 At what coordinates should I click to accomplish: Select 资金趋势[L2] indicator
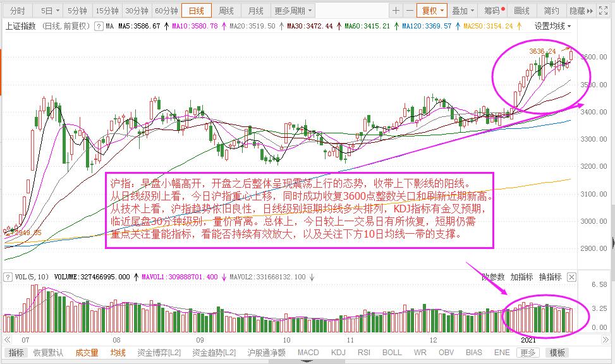214,353
